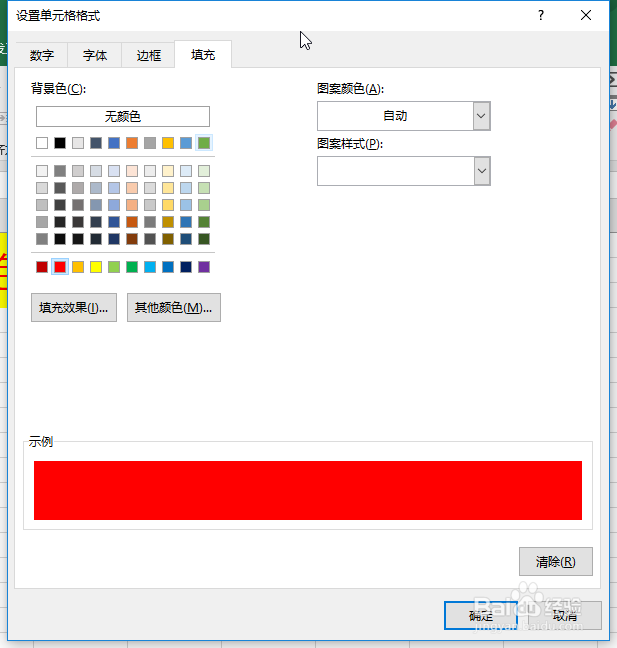
Task: Select the darkest brown-orange shade swatch
Action: (x=132, y=239)
